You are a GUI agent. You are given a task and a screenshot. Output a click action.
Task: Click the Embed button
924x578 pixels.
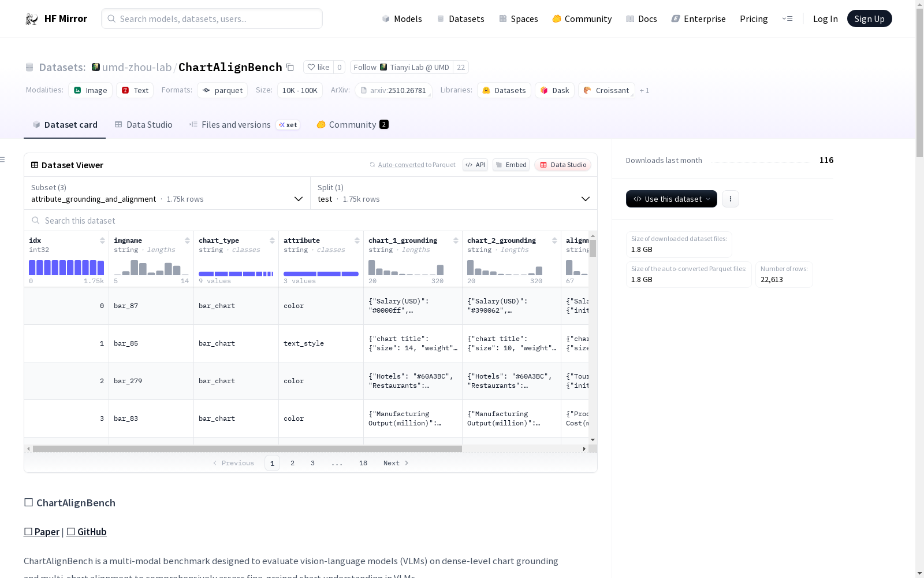[x=511, y=165]
